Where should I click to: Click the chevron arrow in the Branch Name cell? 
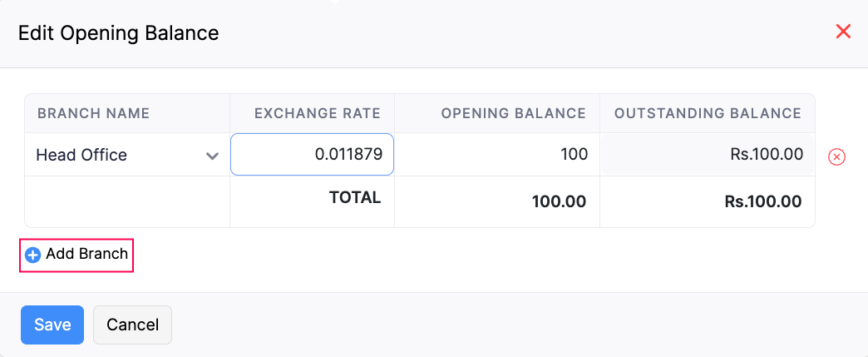coord(213,156)
